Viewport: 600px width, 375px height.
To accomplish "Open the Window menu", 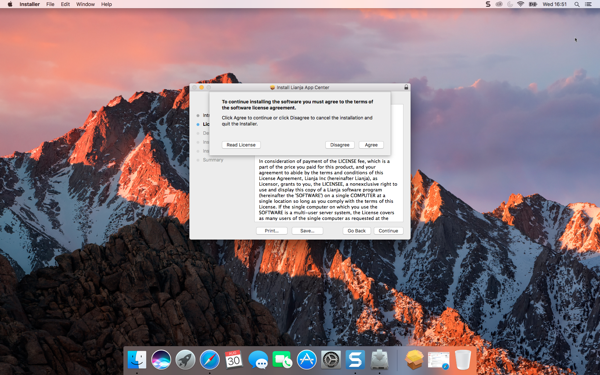I will pos(85,4).
